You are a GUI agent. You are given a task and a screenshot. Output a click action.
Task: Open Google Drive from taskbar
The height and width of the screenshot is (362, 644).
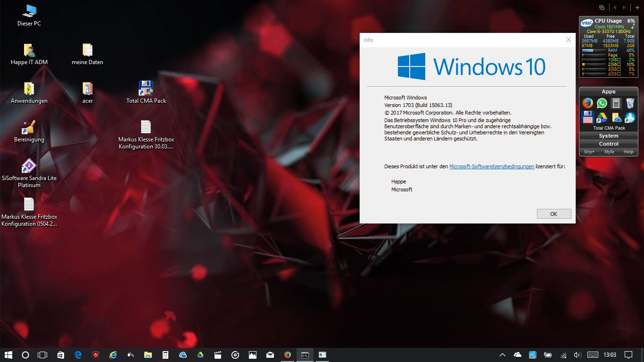[200, 354]
